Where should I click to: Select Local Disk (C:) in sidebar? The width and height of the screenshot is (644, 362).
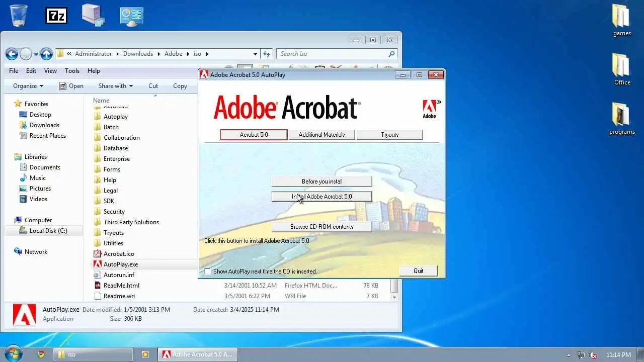[x=43, y=231]
